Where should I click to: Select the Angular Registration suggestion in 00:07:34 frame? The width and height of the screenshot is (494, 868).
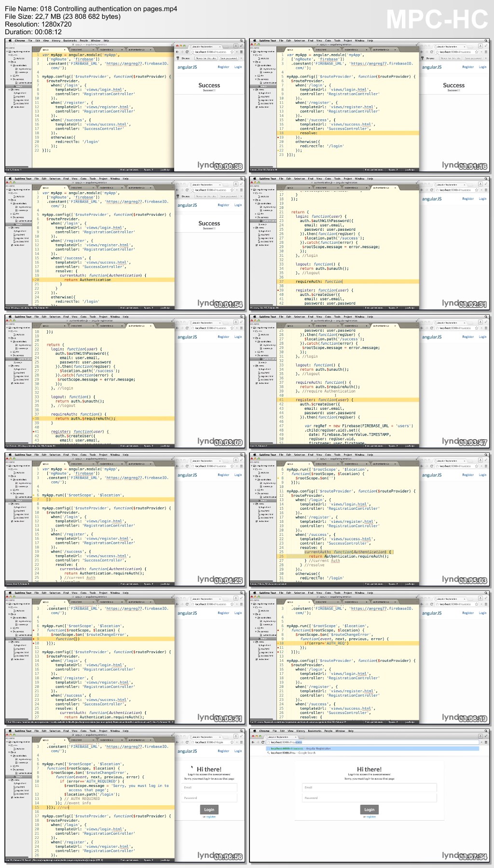coord(372,748)
